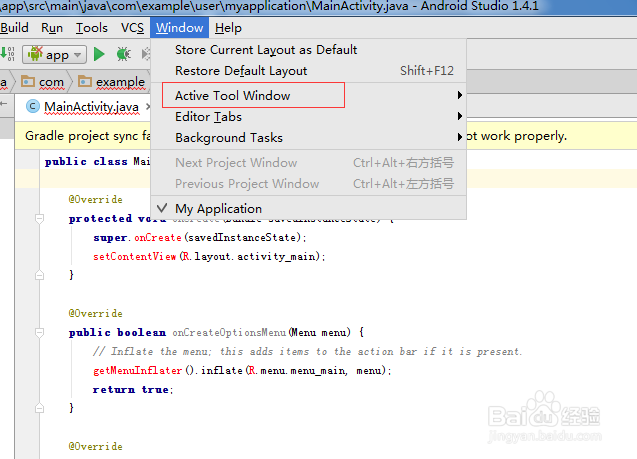Click 'super.onCreate(savedInstanceState);' line
The image size is (637, 459).
point(199,238)
